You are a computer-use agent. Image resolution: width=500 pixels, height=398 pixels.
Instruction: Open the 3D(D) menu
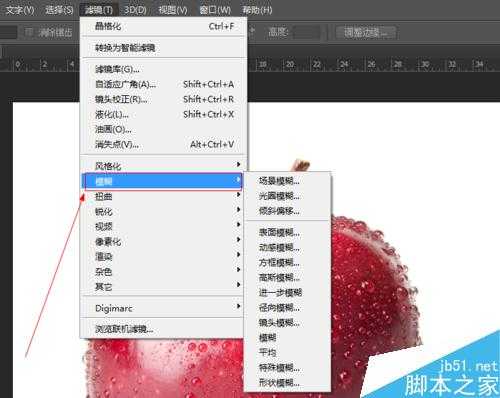click(x=135, y=10)
